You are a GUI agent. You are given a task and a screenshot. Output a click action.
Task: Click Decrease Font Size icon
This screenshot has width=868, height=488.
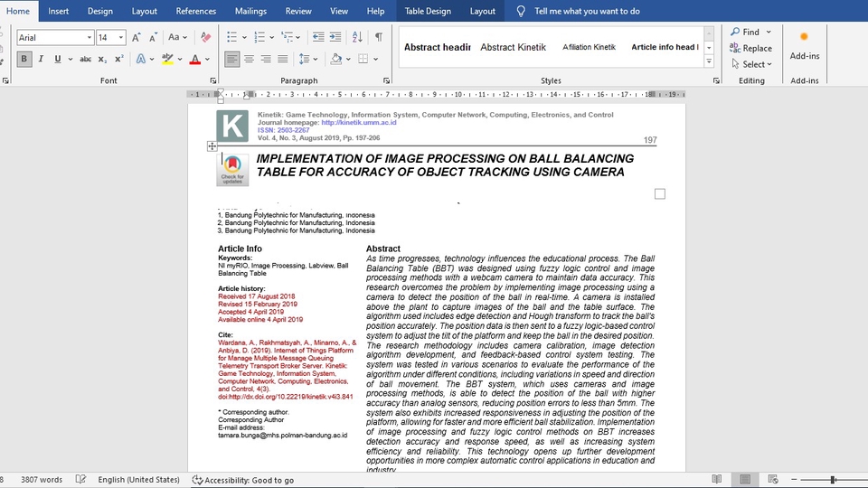pyautogui.click(x=154, y=37)
